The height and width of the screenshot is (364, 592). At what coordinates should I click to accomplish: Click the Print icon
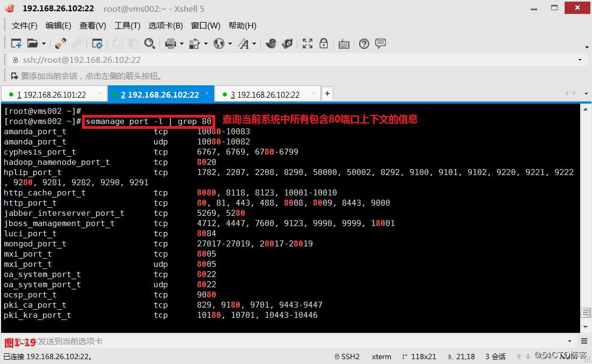[x=171, y=44]
